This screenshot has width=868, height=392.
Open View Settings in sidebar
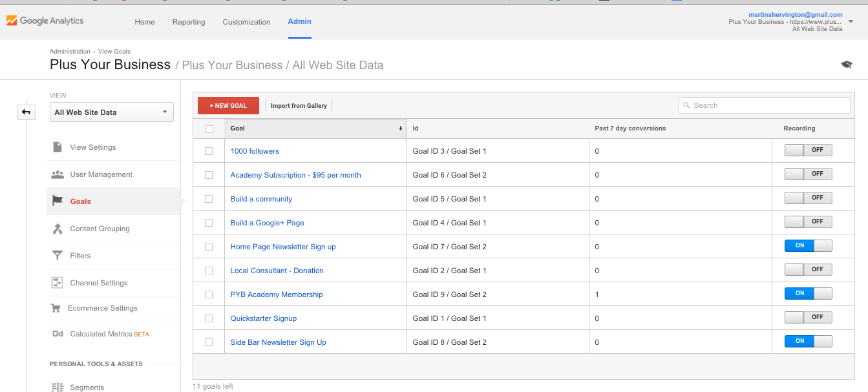pyautogui.click(x=93, y=147)
